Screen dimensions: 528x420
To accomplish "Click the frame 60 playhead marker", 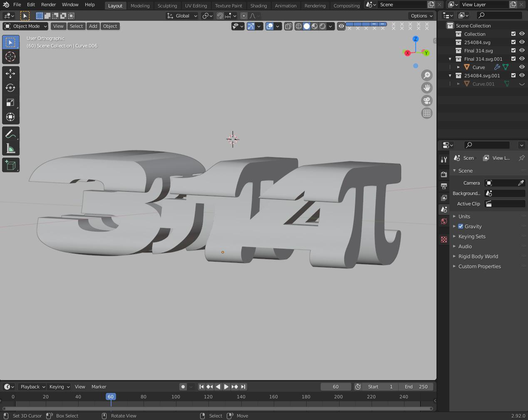I will (x=111, y=397).
